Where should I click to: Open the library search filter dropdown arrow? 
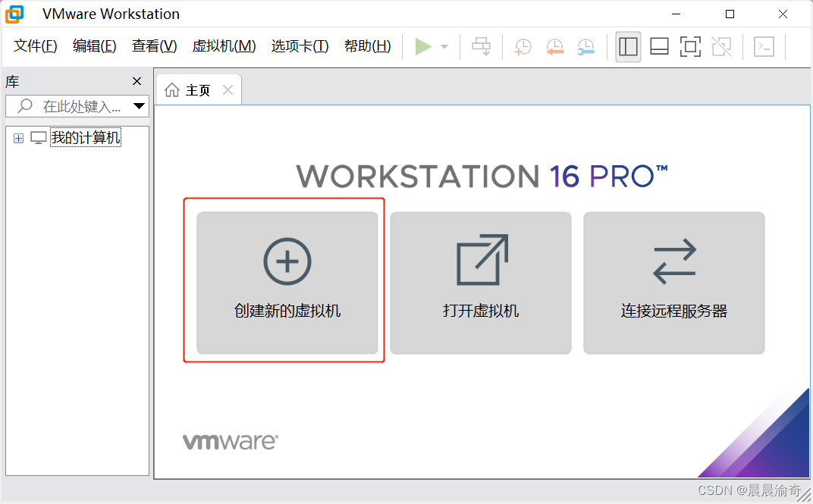coord(139,106)
